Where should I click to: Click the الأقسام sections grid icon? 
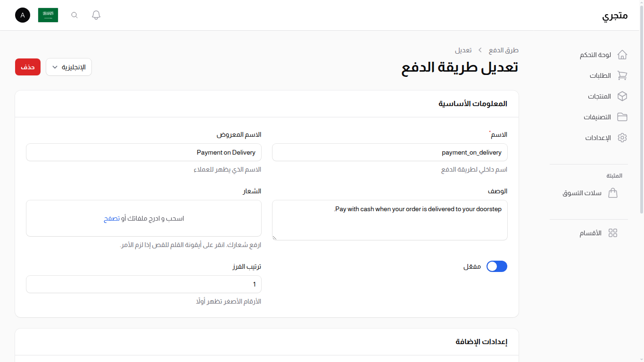pyautogui.click(x=613, y=232)
